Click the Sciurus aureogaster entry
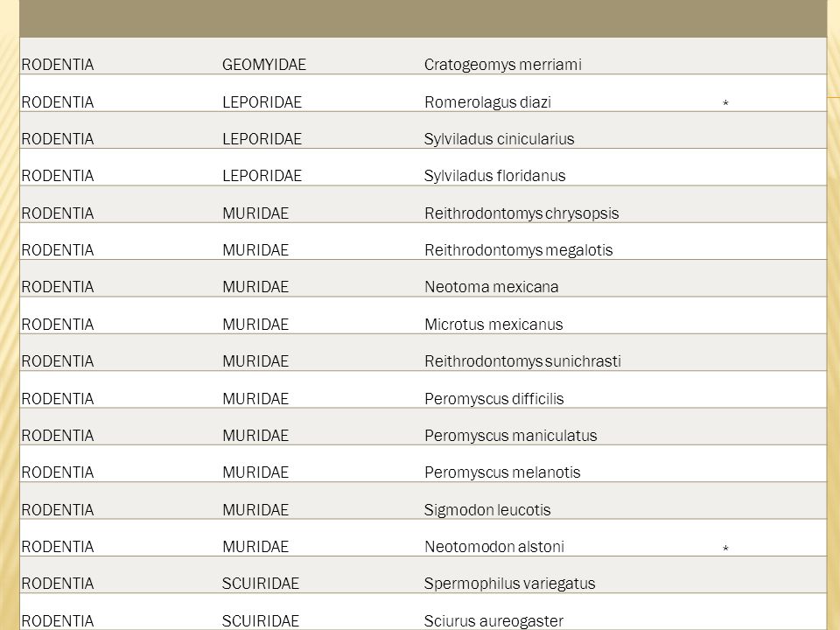 [x=493, y=621]
